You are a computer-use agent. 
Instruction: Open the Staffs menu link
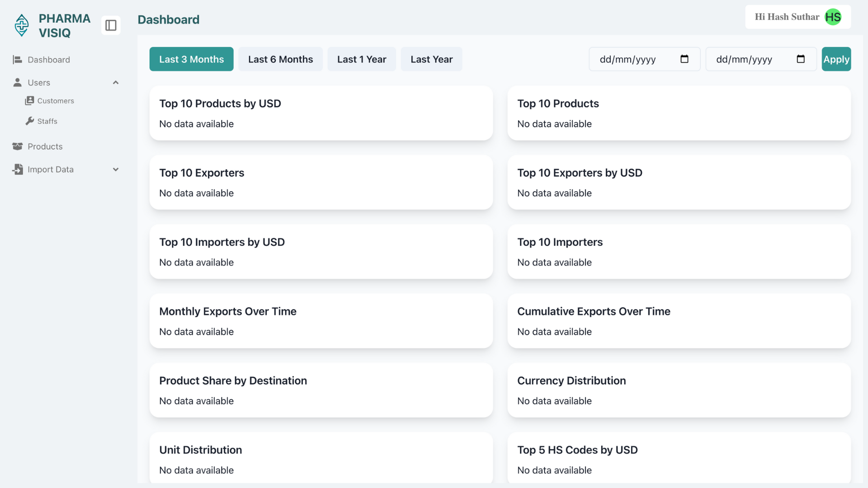tap(47, 121)
